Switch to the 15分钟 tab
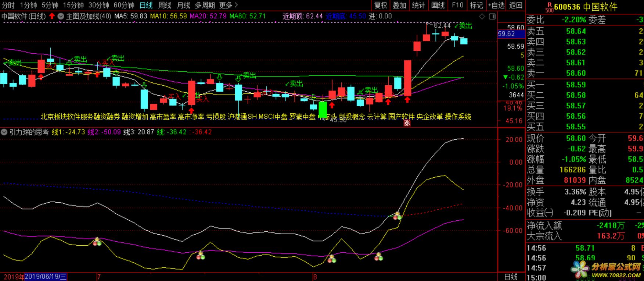Viewport: 644px width, 281px height. [x=73, y=5]
